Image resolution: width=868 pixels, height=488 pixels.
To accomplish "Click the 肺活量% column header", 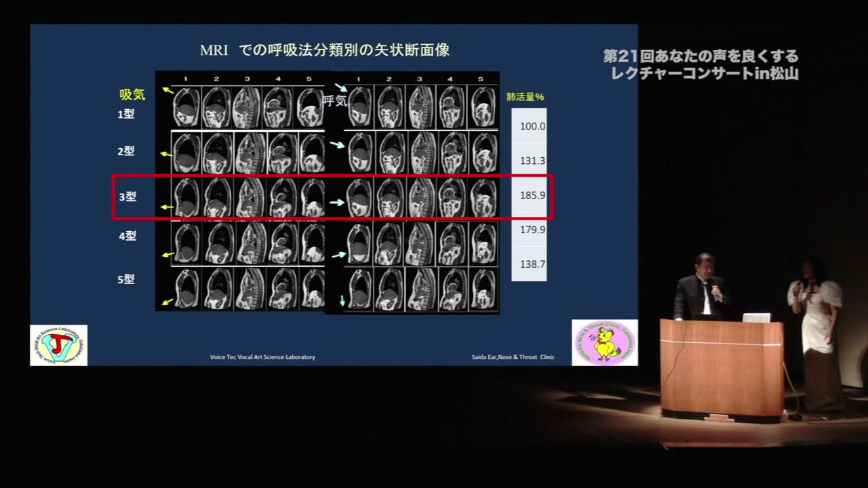I will click(525, 97).
